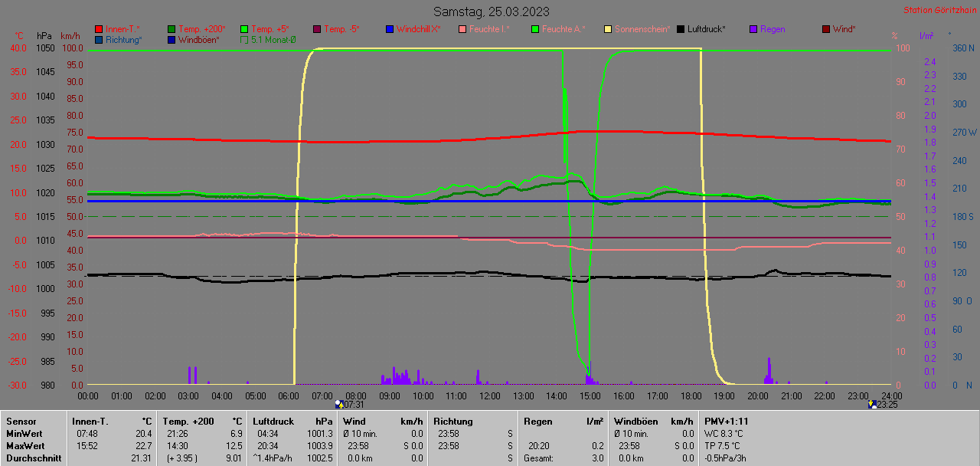Image resolution: width=980 pixels, height=466 pixels.
Task: Click the l/m² axis unit header
Action: [926, 35]
